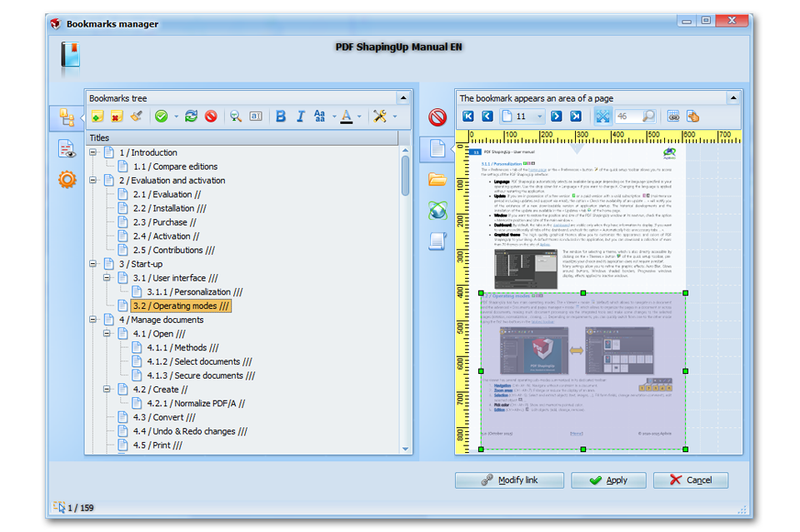Screen dimensions: 800x532
Task: Click the cleaning brush icon in bookmarks toolbar
Action: coord(136,117)
